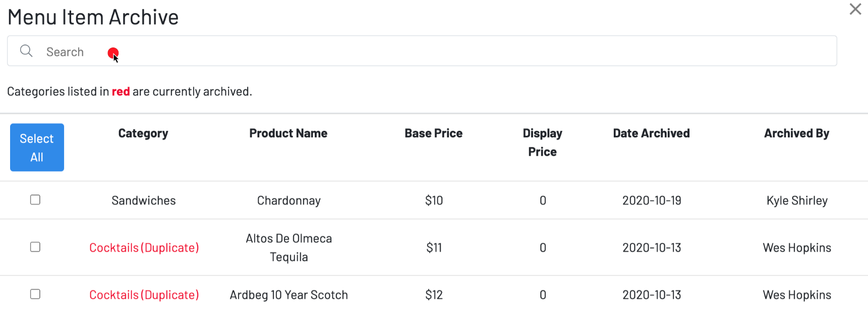Click the Base Price column header
This screenshot has height=310, width=868.
(x=434, y=133)
